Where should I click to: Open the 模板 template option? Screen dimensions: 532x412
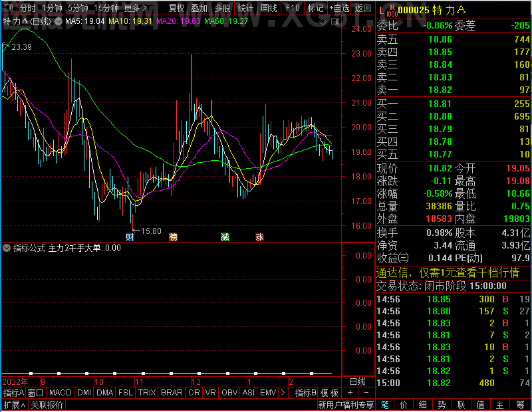(329, 393)
